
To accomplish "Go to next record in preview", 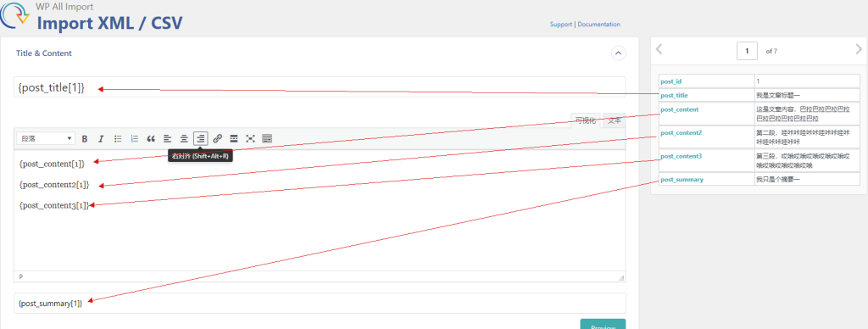I will [x=859, y=49].
